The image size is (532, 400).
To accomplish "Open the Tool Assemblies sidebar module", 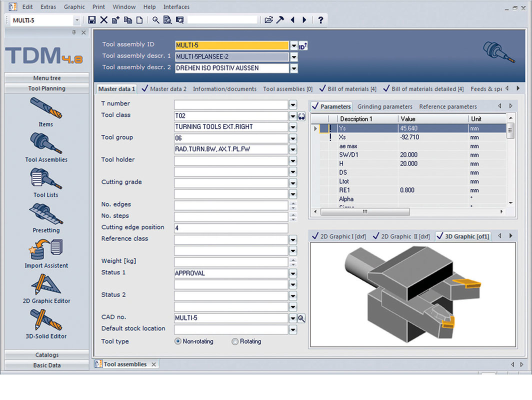I will pos(46,147).
